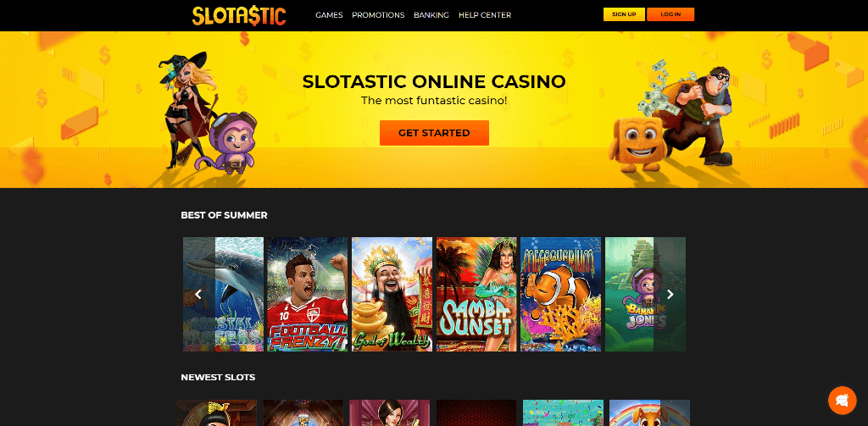Image resolution: width=868 pixels, height=426 pixels.
Task: Click the Slotastic logo
Action: tap(239, 15)
